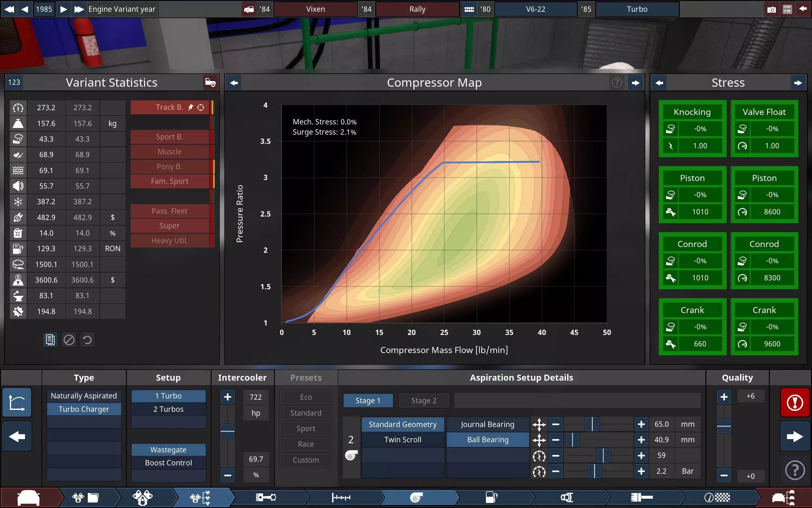Select Boost Control option
Viewport: 812px width, 508px height.
(168, 463)
